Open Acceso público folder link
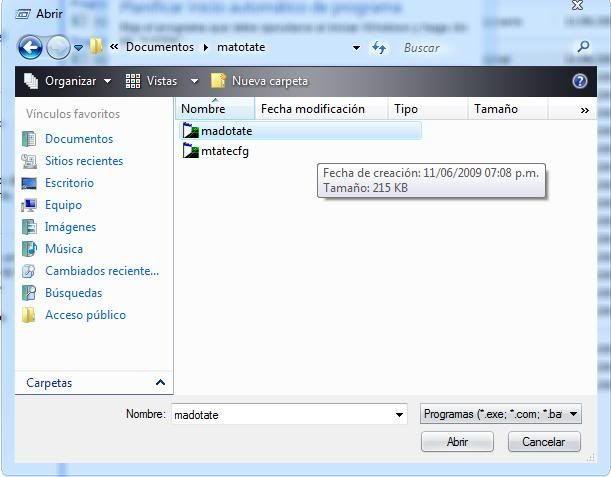611x477 pixels. (85, 315)
